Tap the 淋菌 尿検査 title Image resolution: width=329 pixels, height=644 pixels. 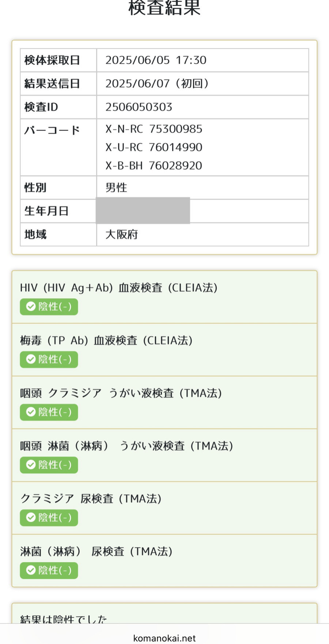(97, 551)
